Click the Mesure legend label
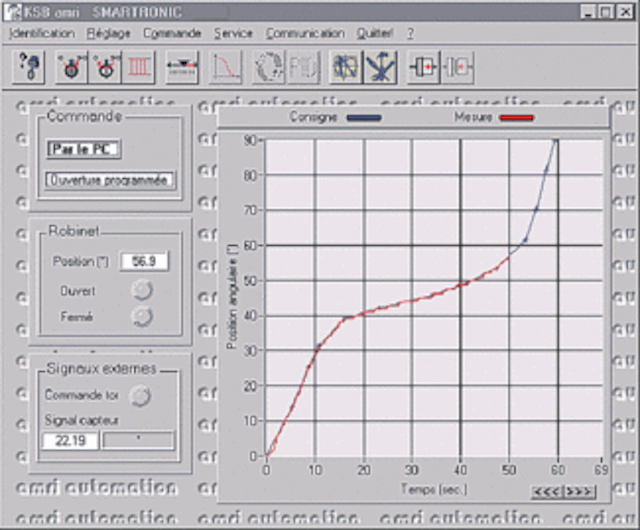This screenshot has width=640, height=530. 473,117
